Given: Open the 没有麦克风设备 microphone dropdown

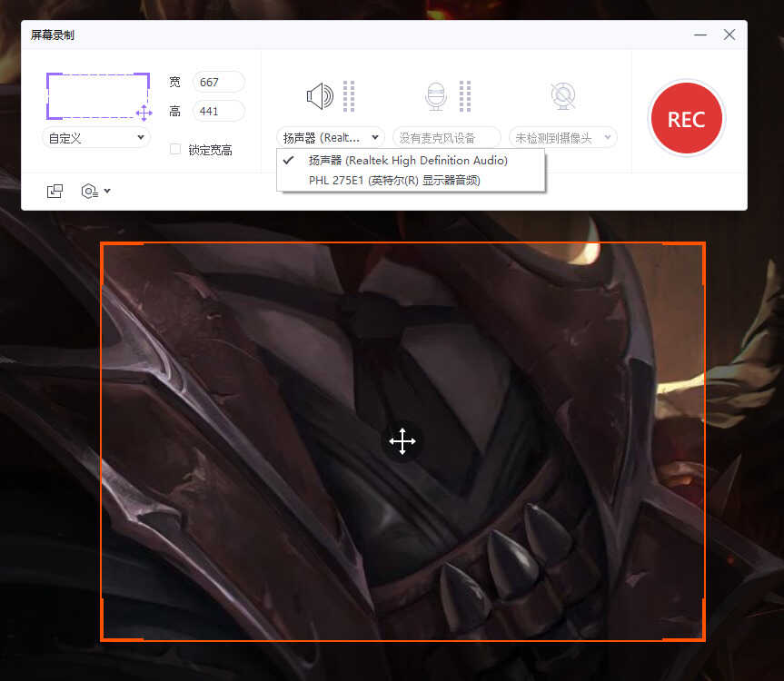Looking at the screenshot, I should 446,137.
